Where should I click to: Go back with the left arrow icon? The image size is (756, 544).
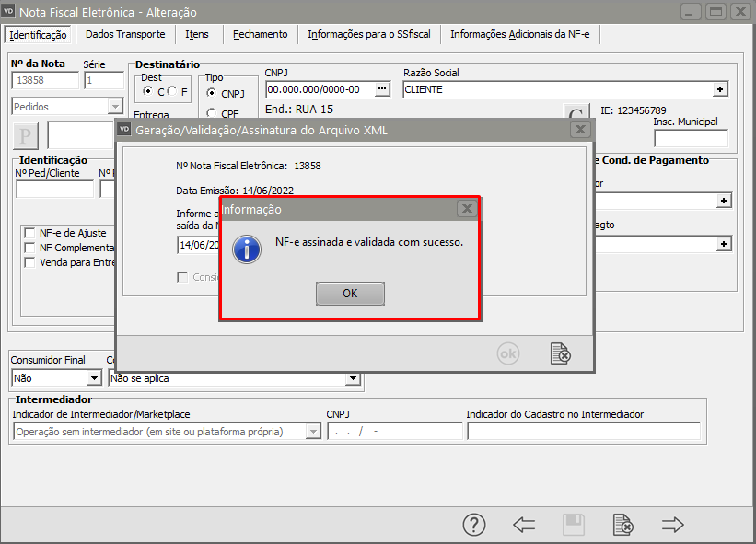[x=524, y=525]
